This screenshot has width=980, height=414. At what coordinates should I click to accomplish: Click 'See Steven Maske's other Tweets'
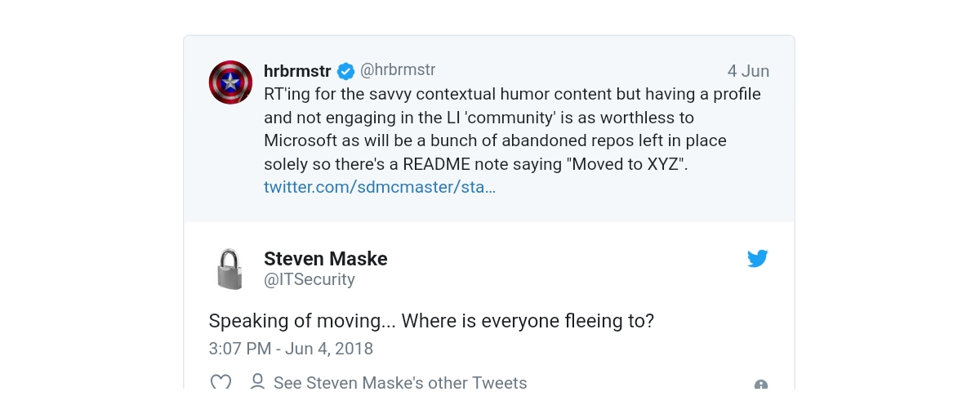pos(400,383)
